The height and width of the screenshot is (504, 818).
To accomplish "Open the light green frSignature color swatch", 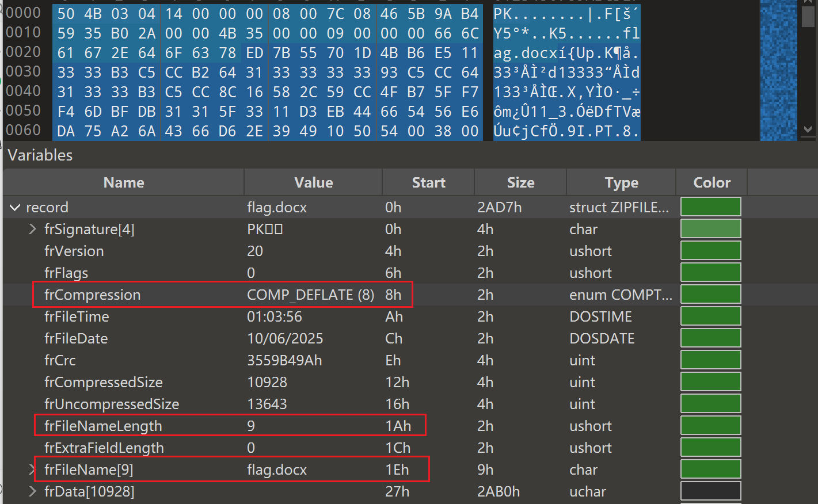I will 710,230.
